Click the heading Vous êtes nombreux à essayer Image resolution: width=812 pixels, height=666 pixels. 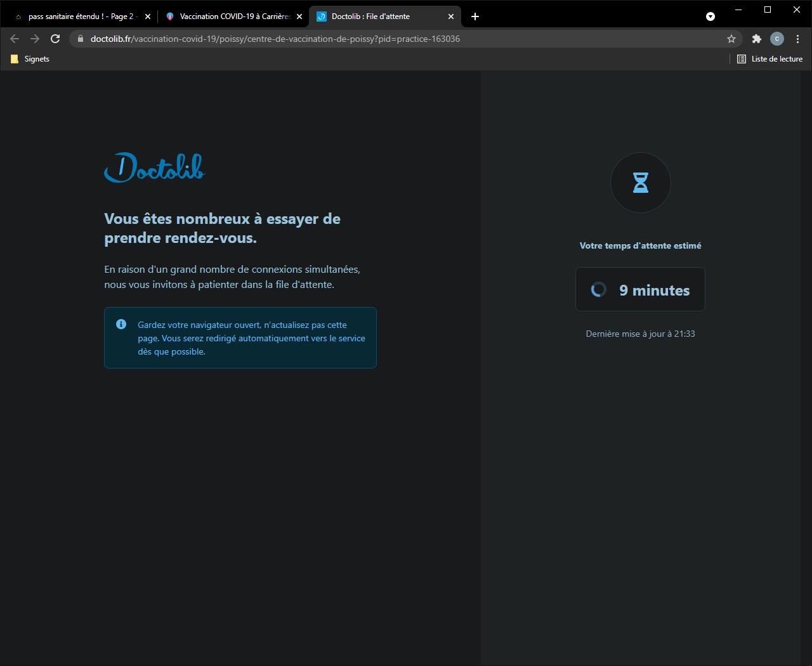click(x=222, y=228)
